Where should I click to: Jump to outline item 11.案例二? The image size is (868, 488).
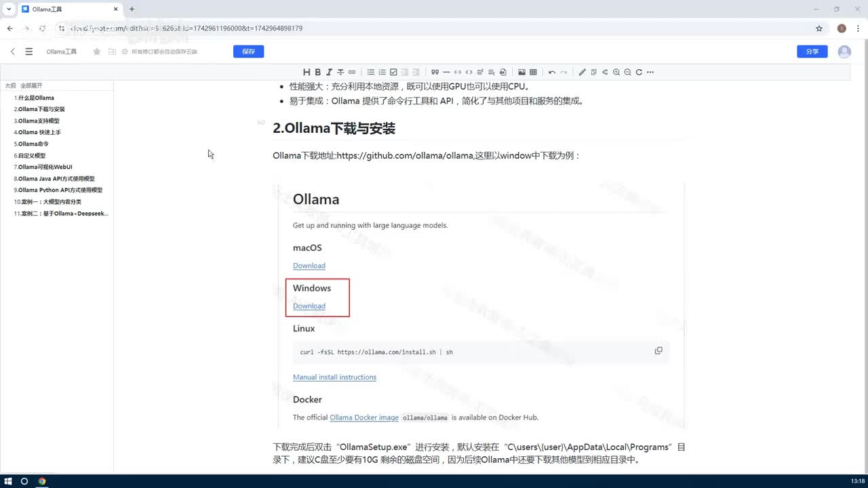[61, 213]
